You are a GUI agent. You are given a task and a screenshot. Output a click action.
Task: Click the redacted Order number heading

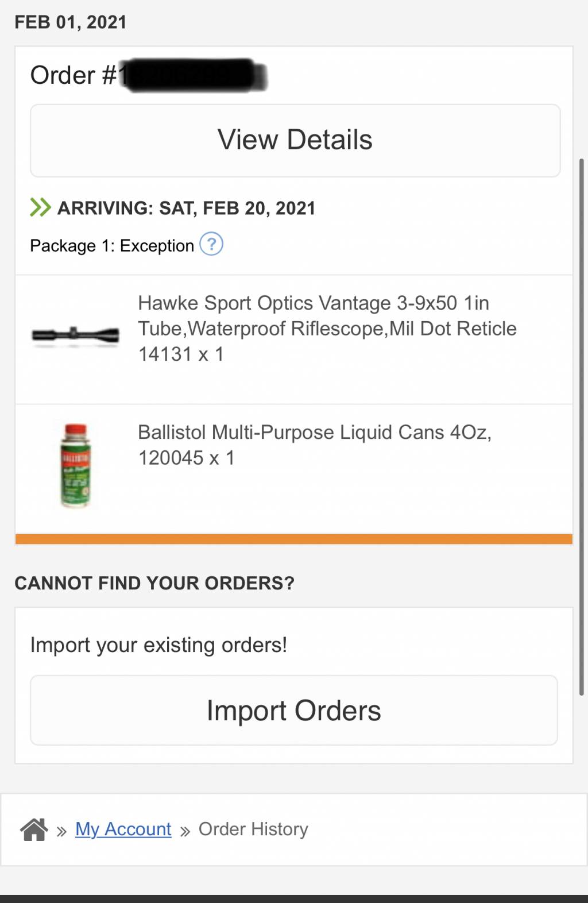coord(149,75)
